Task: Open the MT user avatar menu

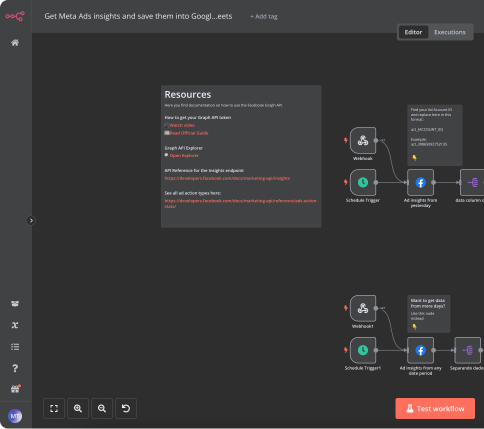Action: (15, 416)
